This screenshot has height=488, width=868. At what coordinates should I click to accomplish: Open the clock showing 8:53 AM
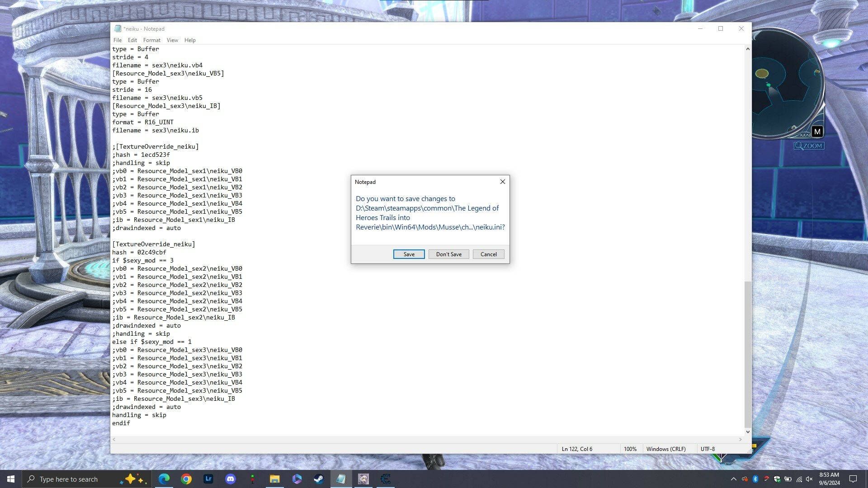[x=829, y=479]
